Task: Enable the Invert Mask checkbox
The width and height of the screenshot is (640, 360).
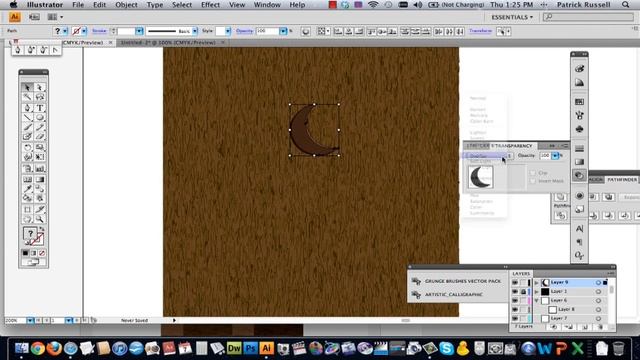Action: point(533,181)
